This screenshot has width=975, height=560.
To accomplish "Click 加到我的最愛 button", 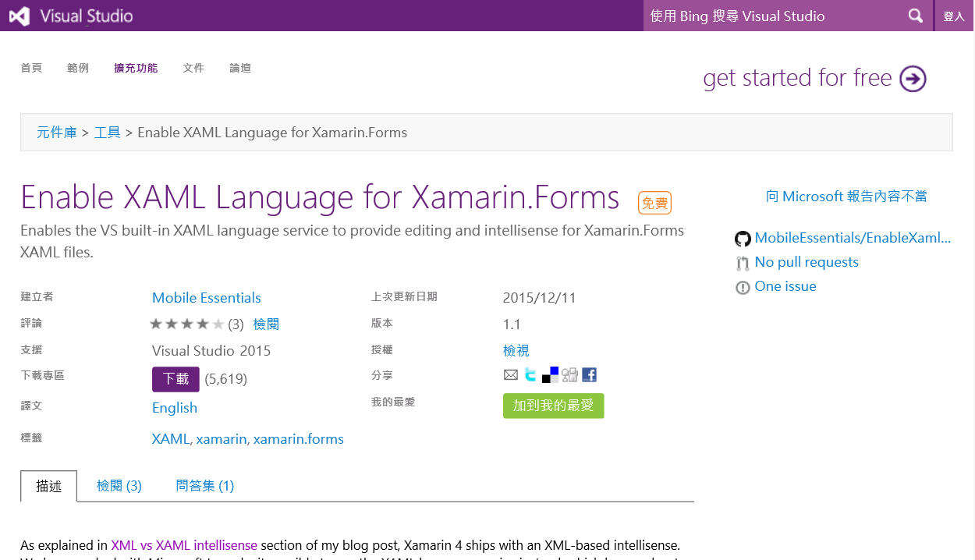I will 554,406.
